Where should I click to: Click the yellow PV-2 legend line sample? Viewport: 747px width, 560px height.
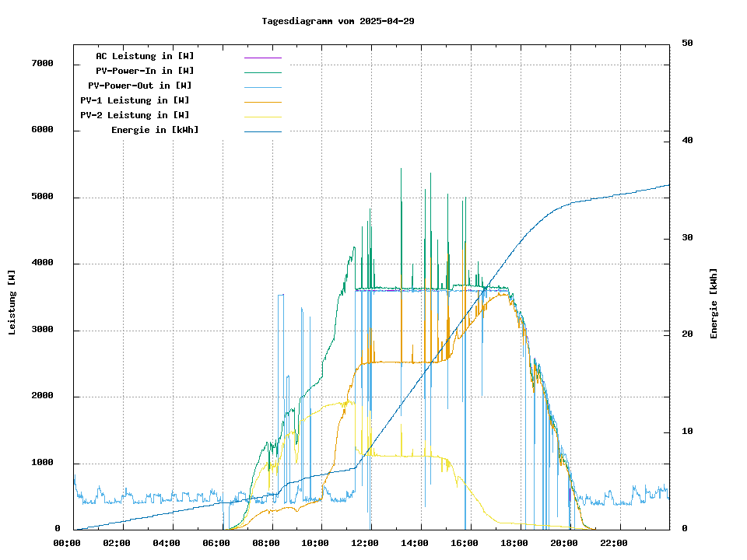262,116
